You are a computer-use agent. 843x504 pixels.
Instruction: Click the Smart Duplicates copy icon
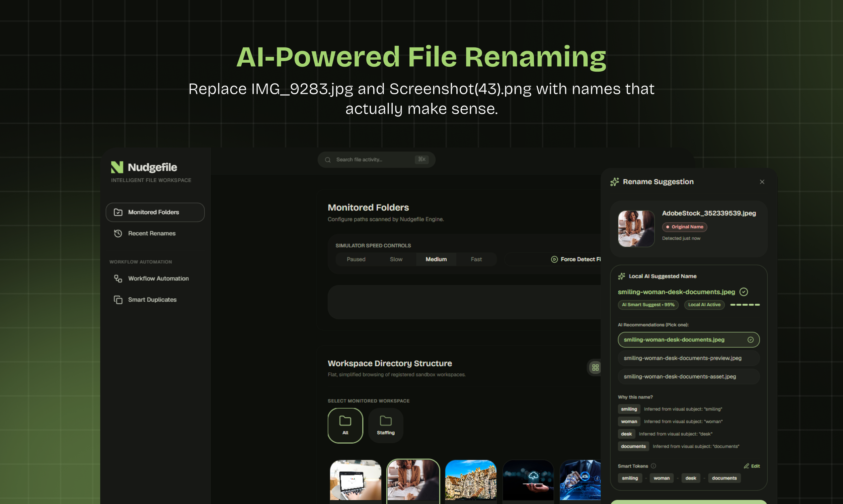point(118,299)
